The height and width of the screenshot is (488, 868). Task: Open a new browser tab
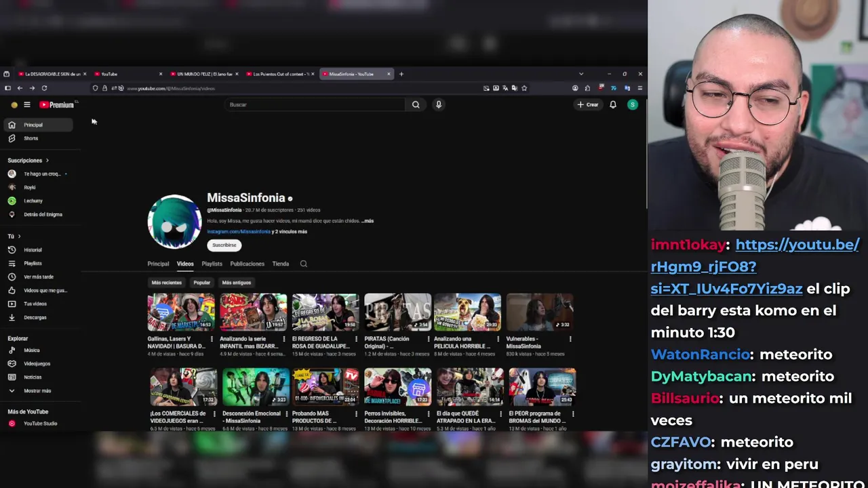tap(401, 74)
